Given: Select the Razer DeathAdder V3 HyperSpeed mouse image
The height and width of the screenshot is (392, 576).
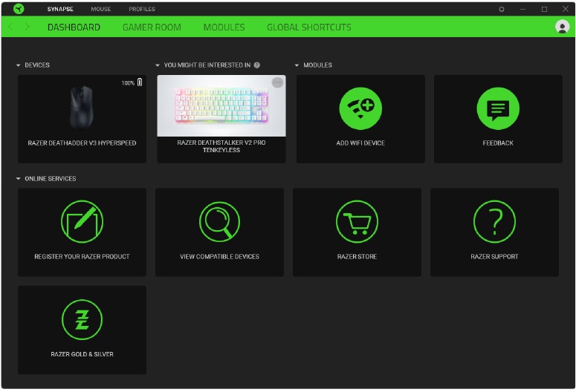Looking at the screenshot, I should pos(82,108).
